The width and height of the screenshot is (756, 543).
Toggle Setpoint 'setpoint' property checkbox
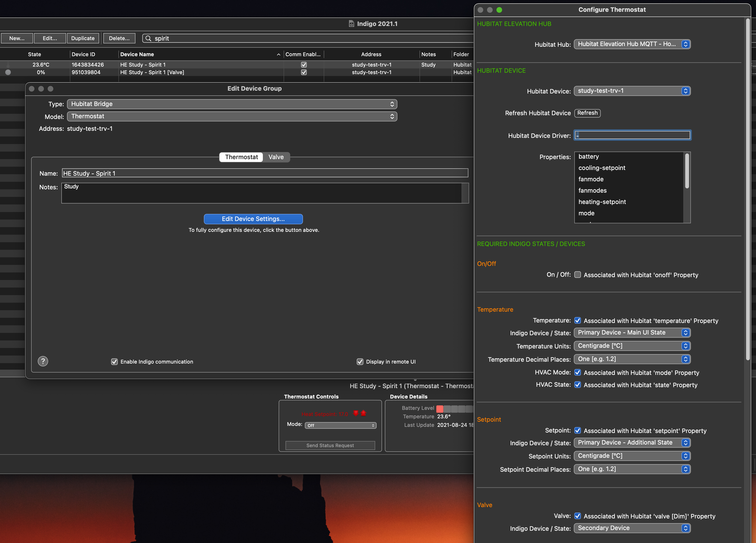578,430
